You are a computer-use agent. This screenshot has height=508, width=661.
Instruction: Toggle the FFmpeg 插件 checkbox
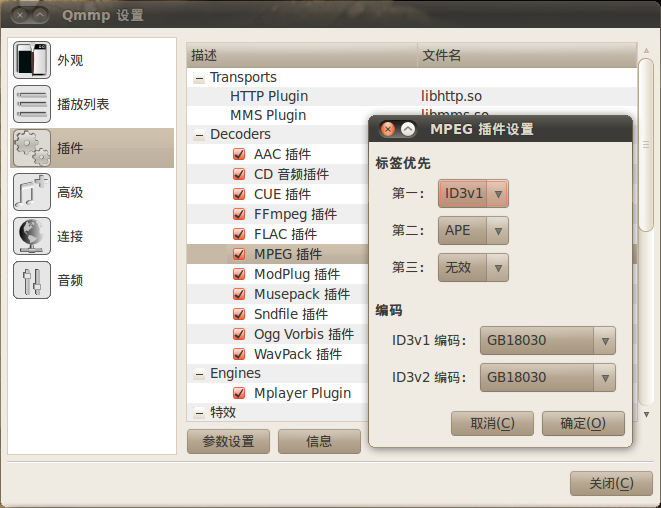pyautogui.click(x=239, y=214)
